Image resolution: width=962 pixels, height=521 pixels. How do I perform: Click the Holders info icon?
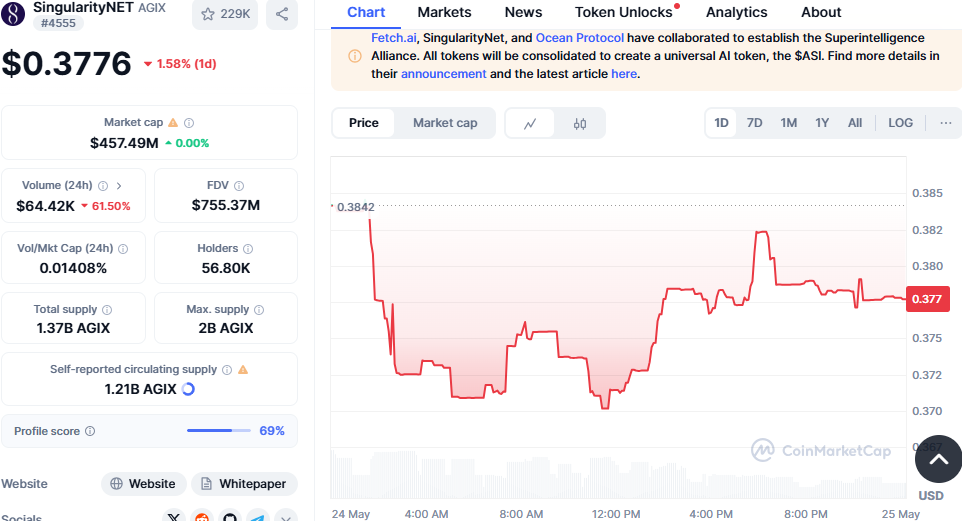tap(248, 249)
